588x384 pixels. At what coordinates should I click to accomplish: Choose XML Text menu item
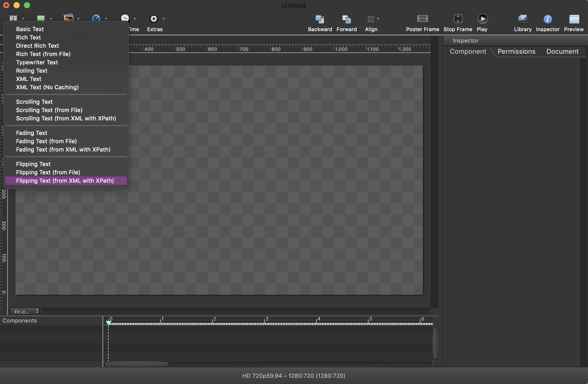tap(66, 79)
